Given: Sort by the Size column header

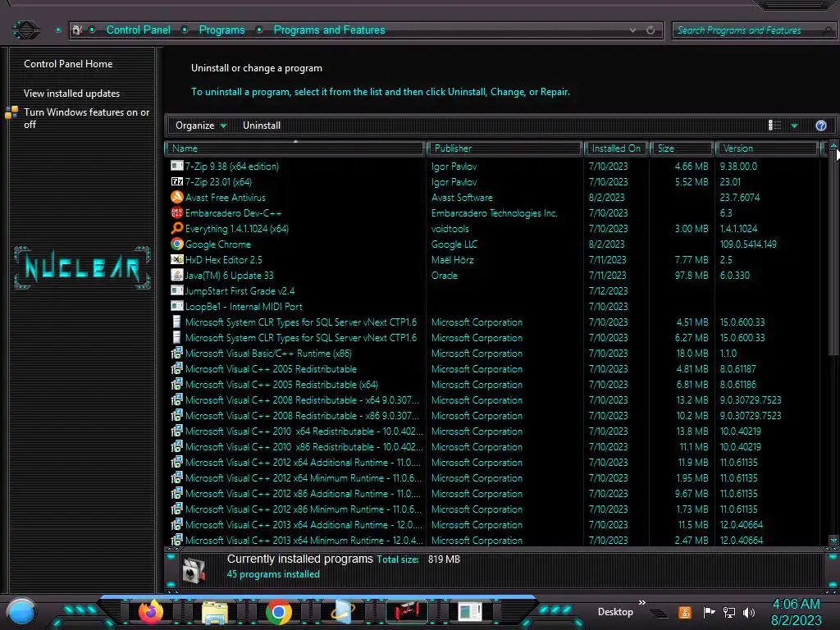Looking at the screenshot, I should (682, 148).
